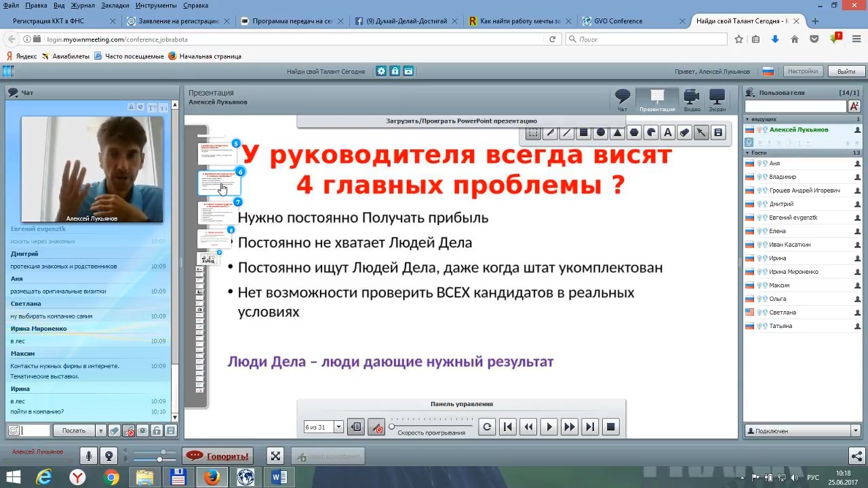Toggle the microphone button
Image resolution: width=868 pixels, height=488 pixels.
[x=88, y=456]
